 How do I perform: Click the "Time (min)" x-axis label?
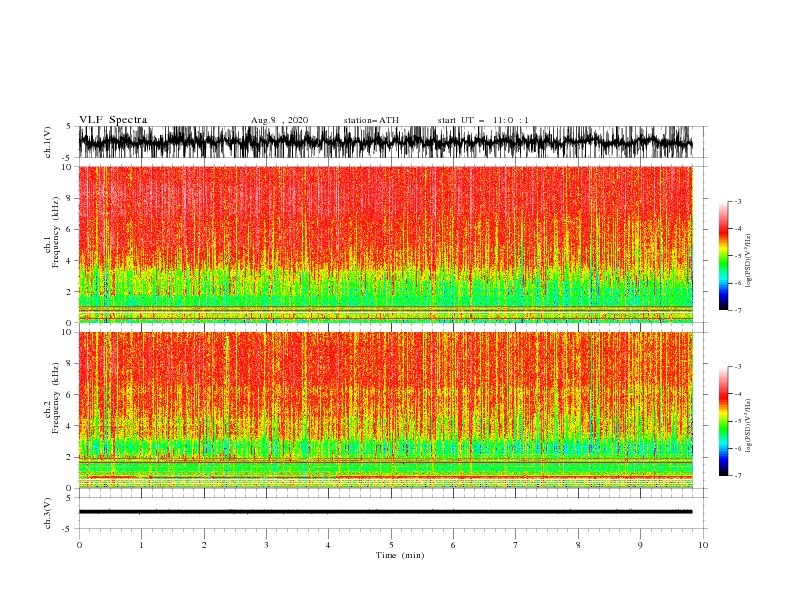click(x=400, y=555)
